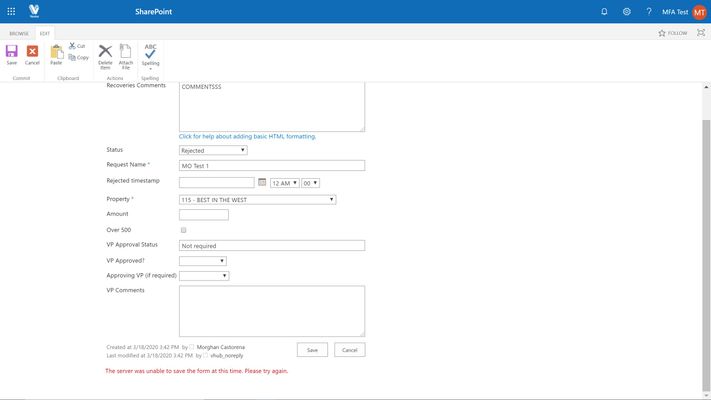Open the hour dropdown showing 12 AM
The height and width of the screenshot is (400, 711).
click(x=285, y=183)
